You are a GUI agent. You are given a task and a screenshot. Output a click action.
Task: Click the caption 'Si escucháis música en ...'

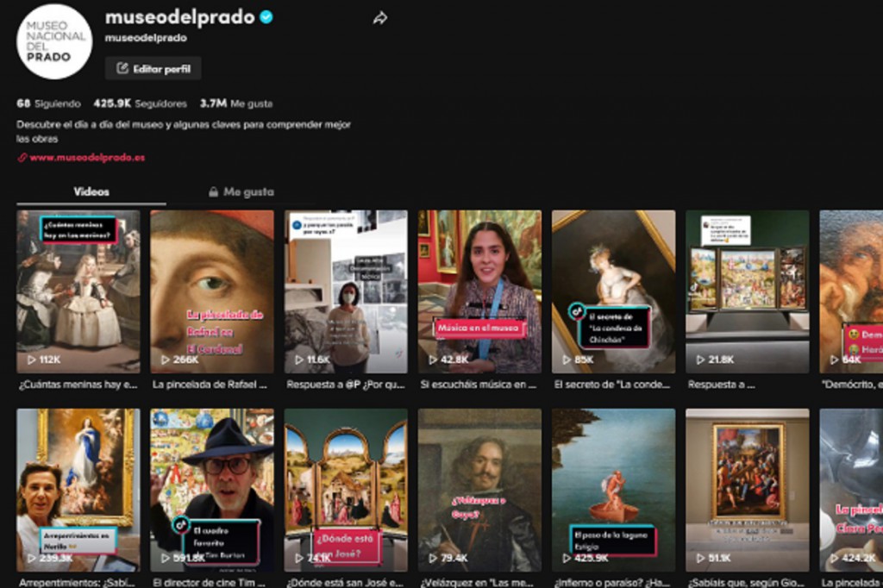click(x=478, y=385)
